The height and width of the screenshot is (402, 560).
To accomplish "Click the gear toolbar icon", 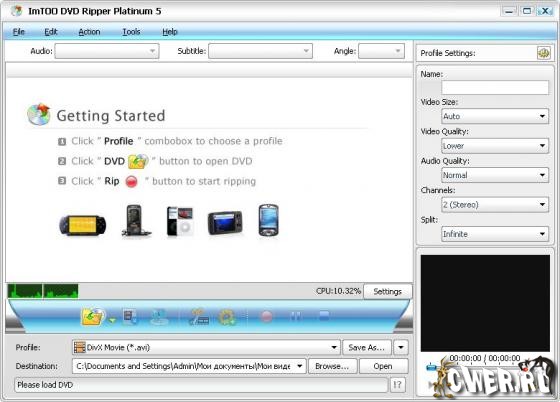I will (227, 317).
